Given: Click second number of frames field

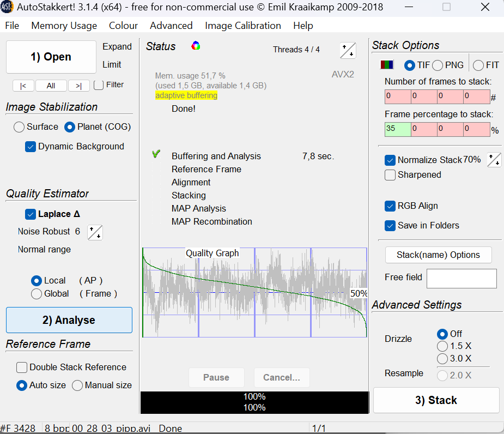Looking at the screenshot, I should tap(424, 97).
